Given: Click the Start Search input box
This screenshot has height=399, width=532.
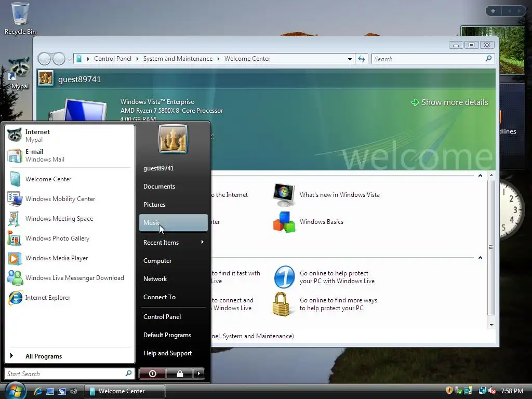Looking at the screenshot, I should (64, 374).
